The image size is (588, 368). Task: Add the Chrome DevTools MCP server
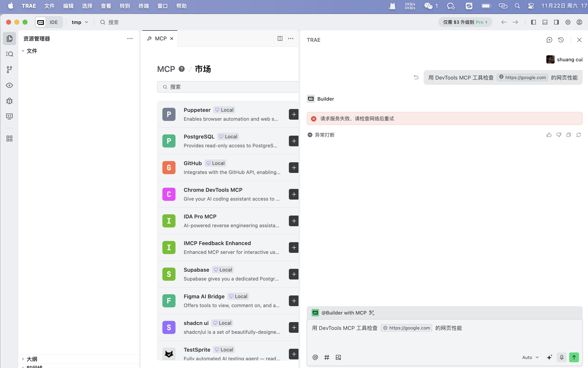click(294, 194)
